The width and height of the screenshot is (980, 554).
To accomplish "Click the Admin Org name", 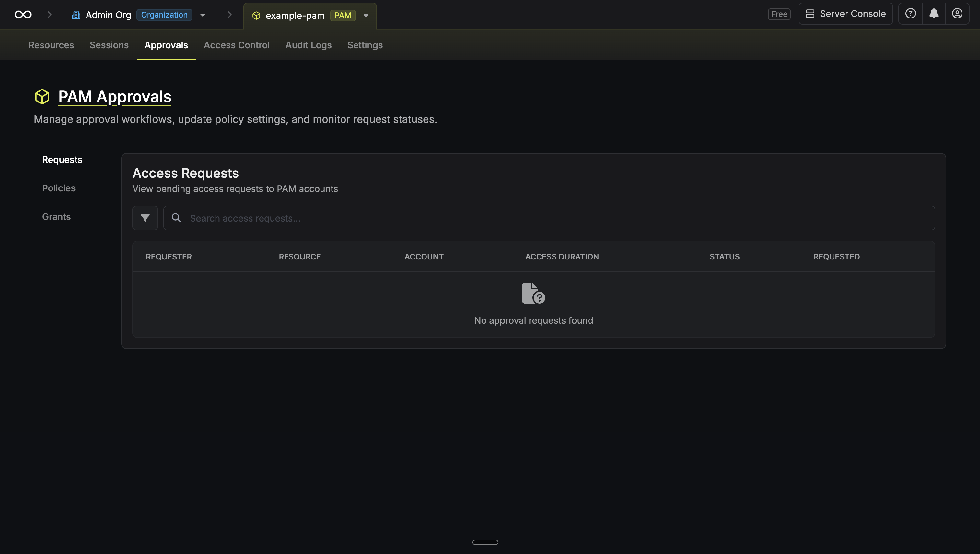I will [x=109, y=15].
